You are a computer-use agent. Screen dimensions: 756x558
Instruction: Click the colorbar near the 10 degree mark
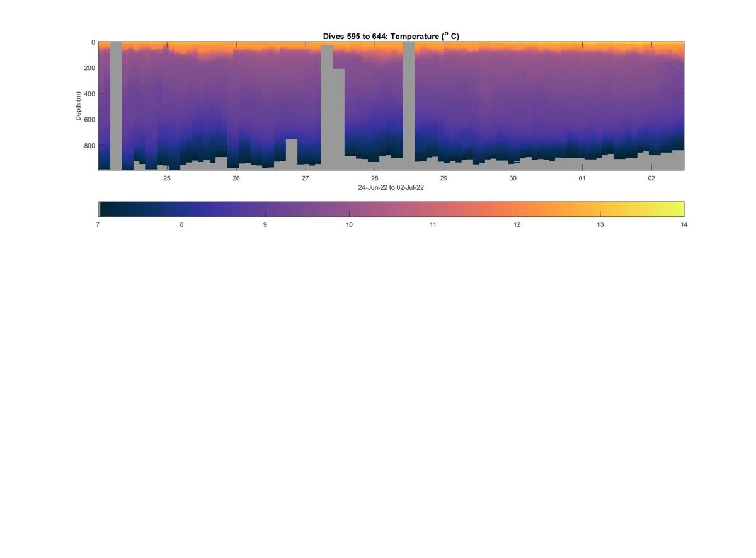(349, 209)
